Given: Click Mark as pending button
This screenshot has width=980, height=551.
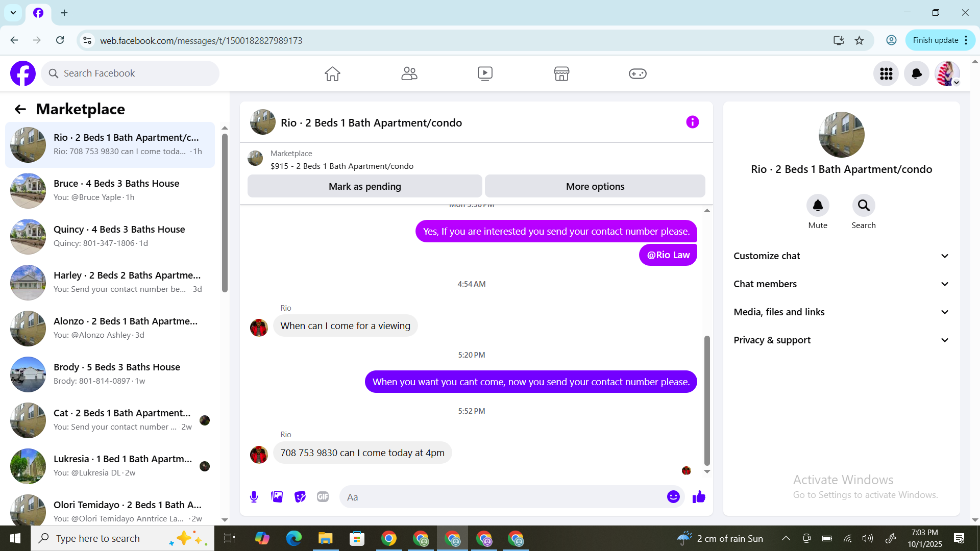Looking at the screenshot, I should click(x=364, y=186).
